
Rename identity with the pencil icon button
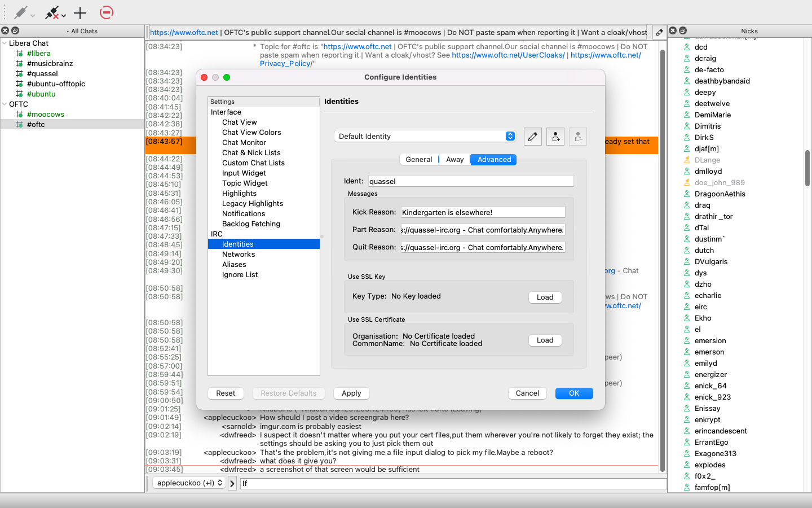(x=533, y=137)
